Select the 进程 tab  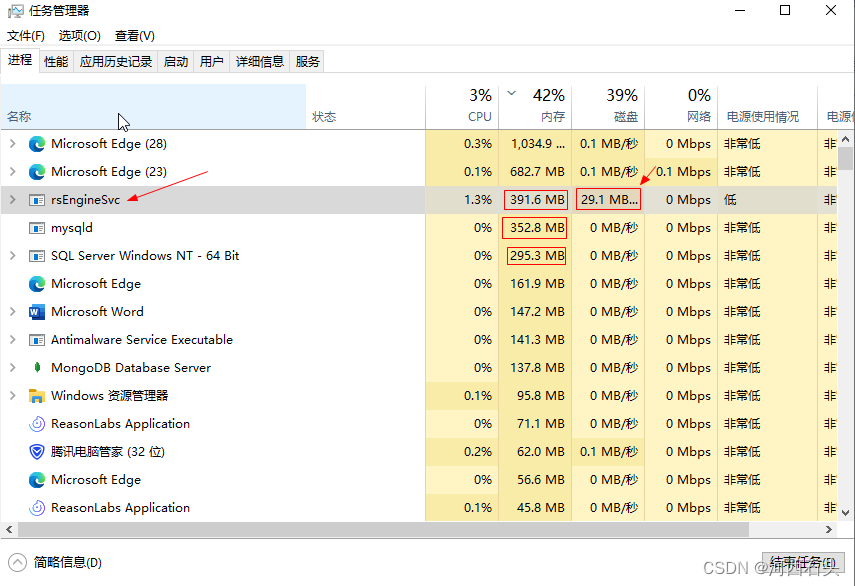click(x=20, y=60)
